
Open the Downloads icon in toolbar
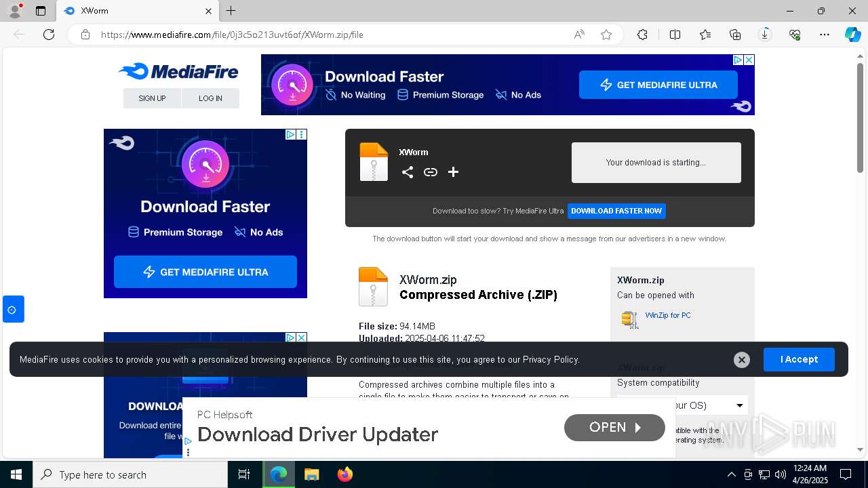[765, 35]
